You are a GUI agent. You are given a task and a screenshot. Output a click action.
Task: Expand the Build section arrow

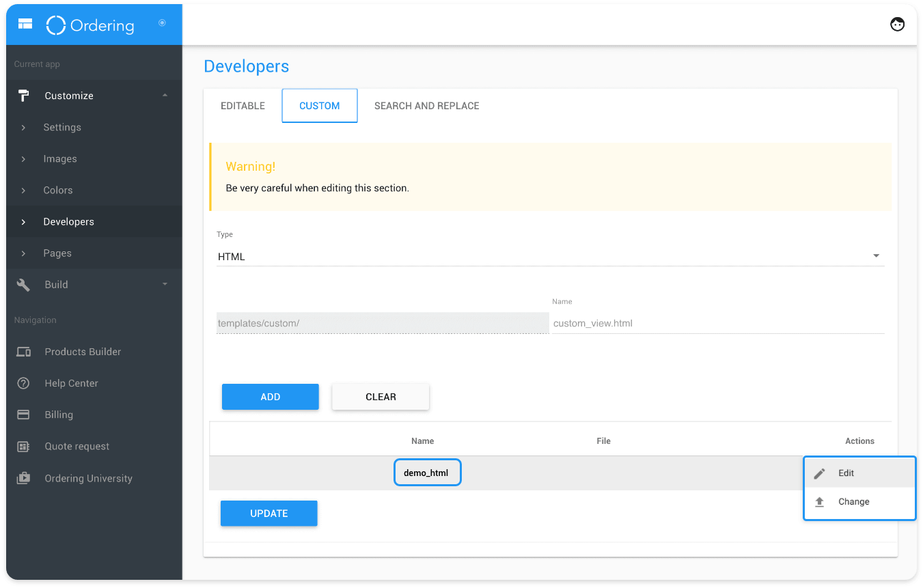[165, 284]
